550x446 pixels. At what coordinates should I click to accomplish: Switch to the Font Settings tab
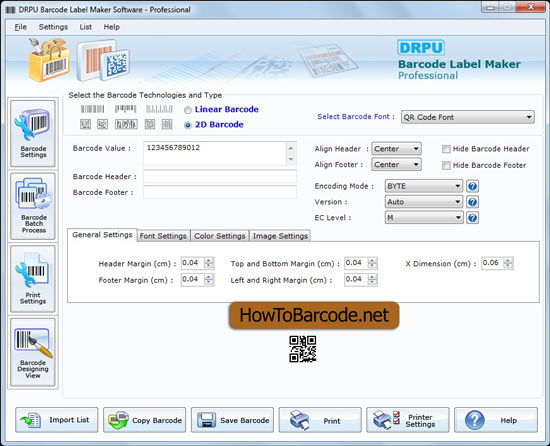[x=163, y=236]
